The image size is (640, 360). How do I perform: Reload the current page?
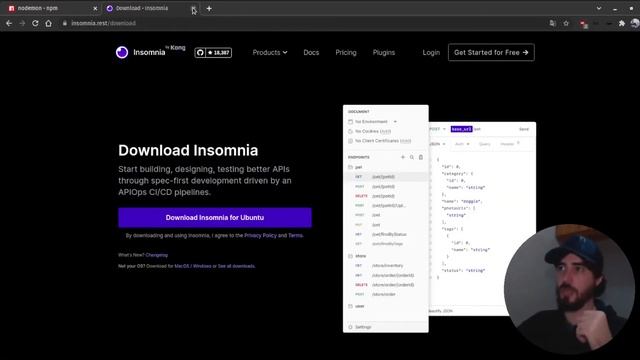pyautogui.click(x=35, y=23)
